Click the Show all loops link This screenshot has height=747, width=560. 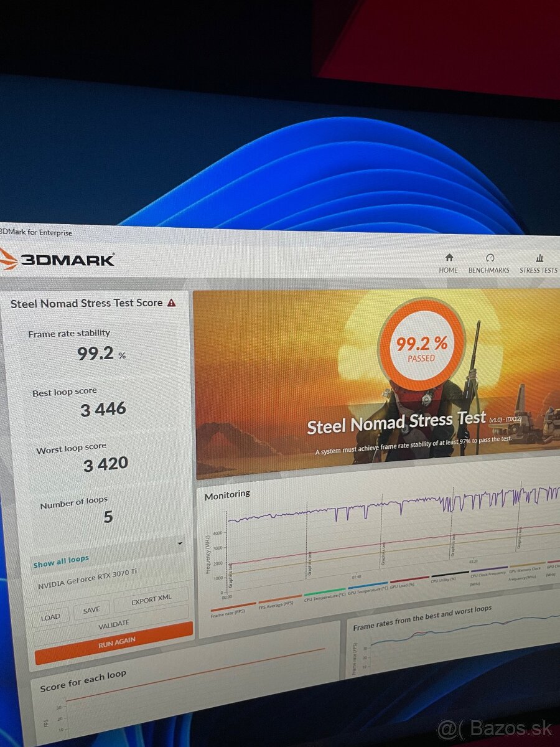(x=61, y=561)
